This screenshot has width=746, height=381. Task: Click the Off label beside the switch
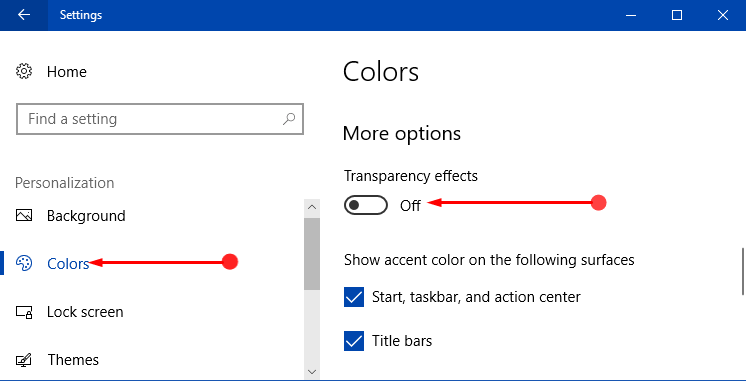tap(410, 205)
